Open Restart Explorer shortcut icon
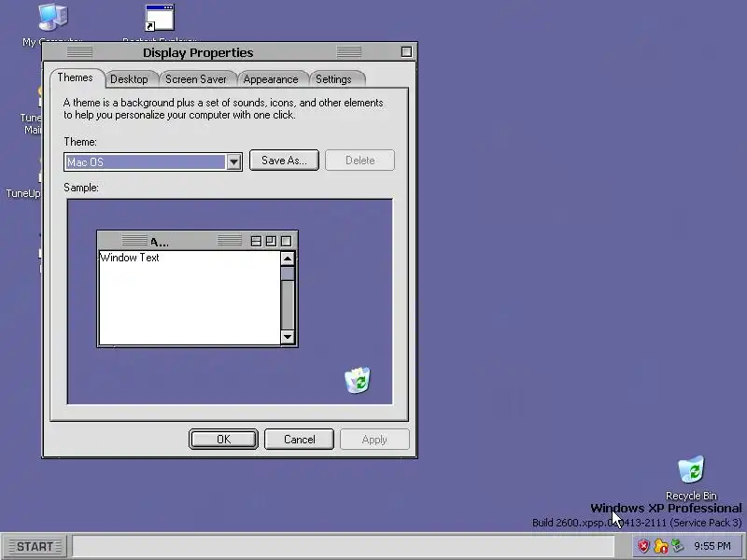 160,18
